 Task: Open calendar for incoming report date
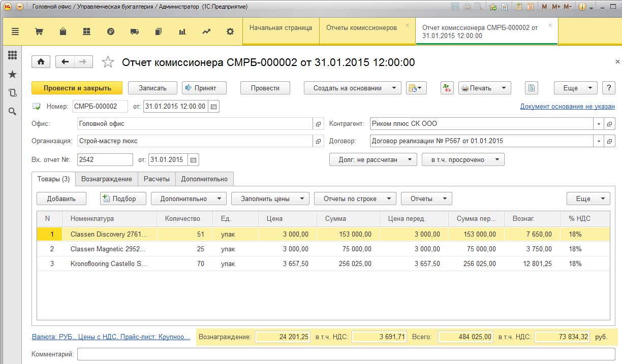click(x=193, y=160)
